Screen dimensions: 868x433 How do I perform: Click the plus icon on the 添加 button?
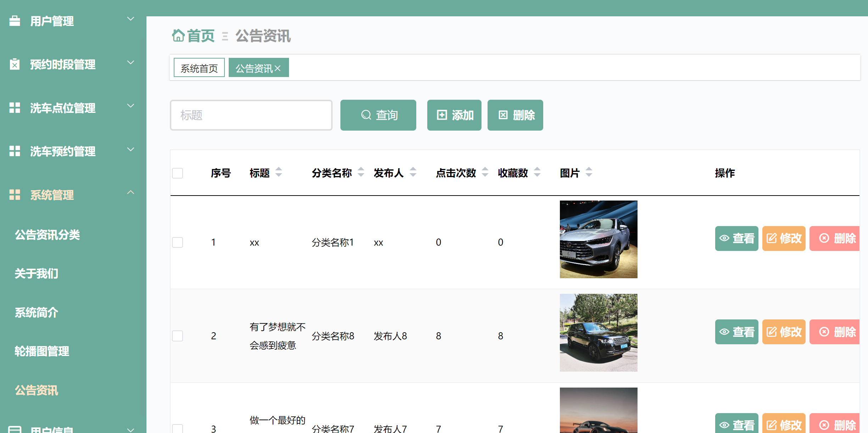pos(442,115)
